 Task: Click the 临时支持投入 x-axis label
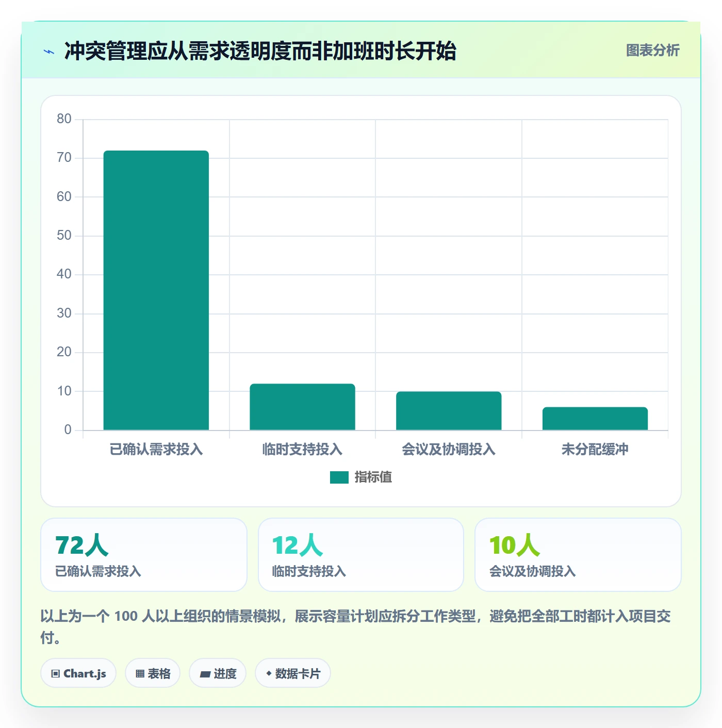[x=303, y=450]
